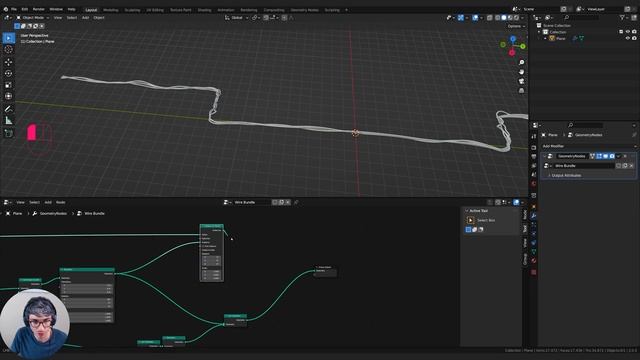640x360 pixels.
Task: Enable solid viewport shading mode
Action: (x=504, y=18)
